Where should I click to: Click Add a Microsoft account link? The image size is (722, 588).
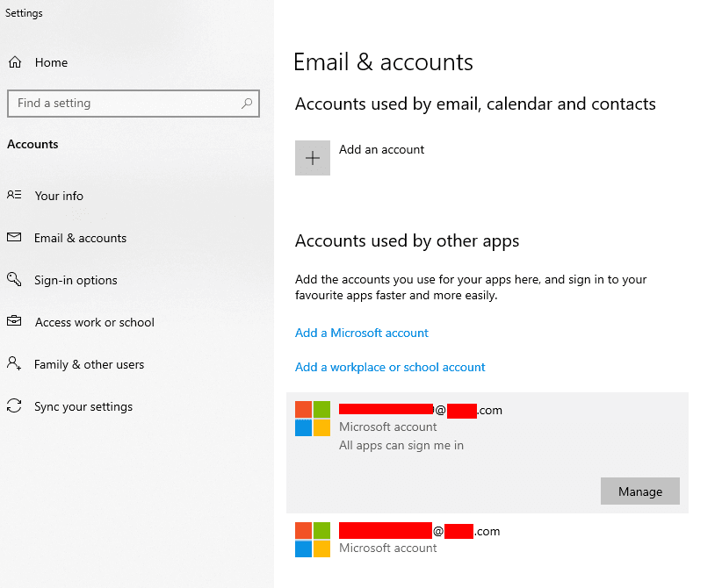click(362, 333)
